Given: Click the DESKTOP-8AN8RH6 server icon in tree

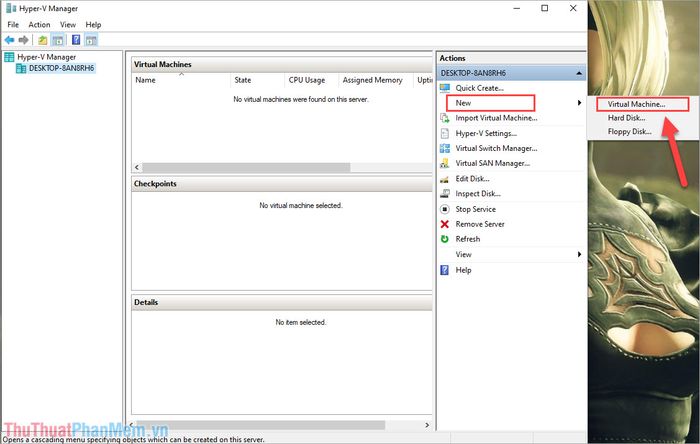Looking at the screenshot, I should pos(21,68).
